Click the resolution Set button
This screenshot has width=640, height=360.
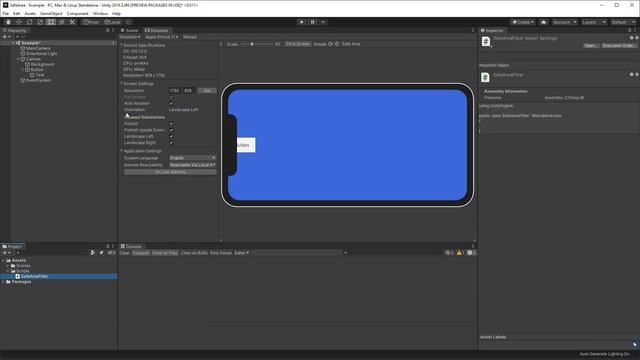coord(207,91)
